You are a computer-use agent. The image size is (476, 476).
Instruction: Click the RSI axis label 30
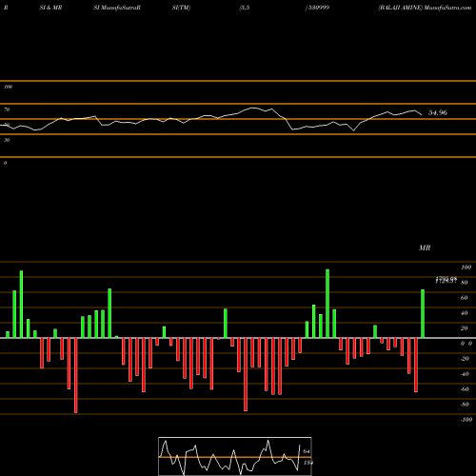pyautogui.click(x=7, y=140)
